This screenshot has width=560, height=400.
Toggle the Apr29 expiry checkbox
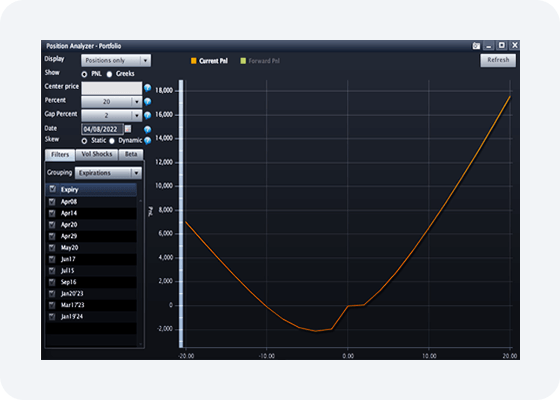[52, 236]
